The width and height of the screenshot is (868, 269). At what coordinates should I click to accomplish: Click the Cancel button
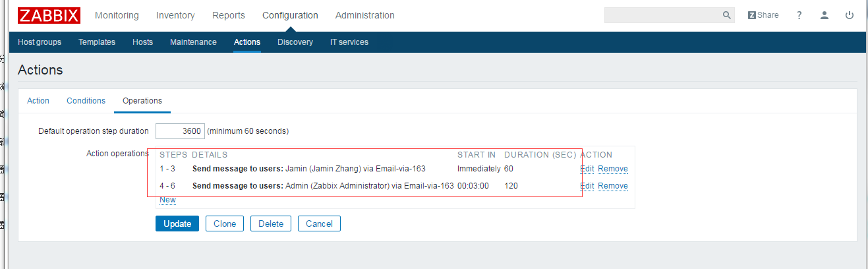319,224
